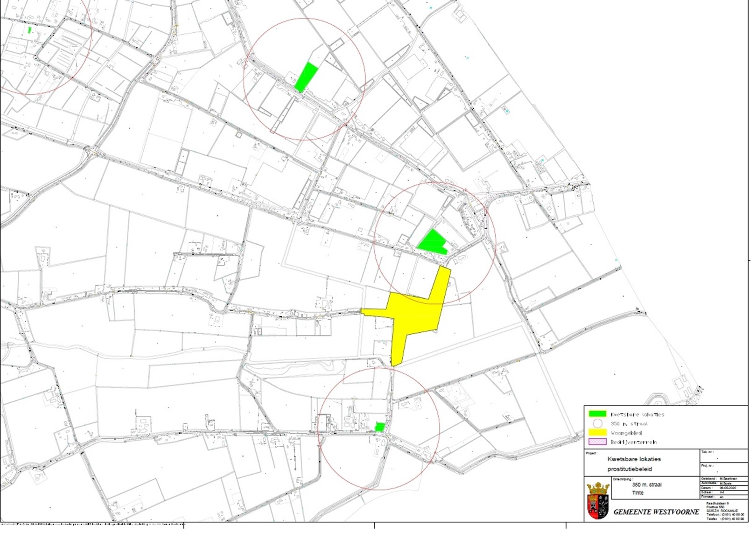Click the 'Tinte' description text
The width and height of the screenshot is (756, 533).
(638, 492)
